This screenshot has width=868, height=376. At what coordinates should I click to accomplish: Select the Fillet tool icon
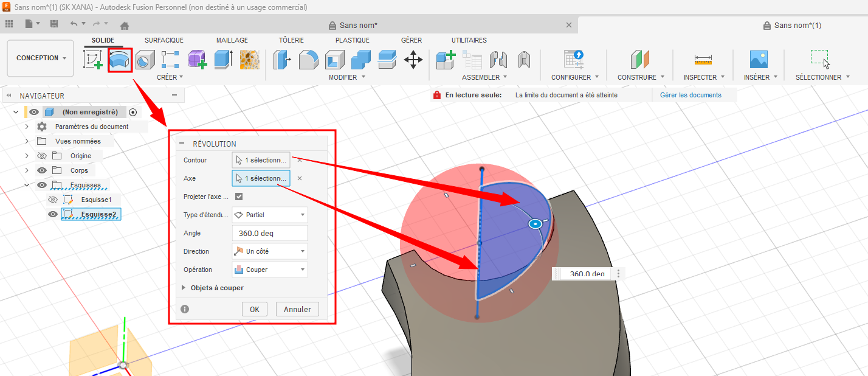[309, 60]
